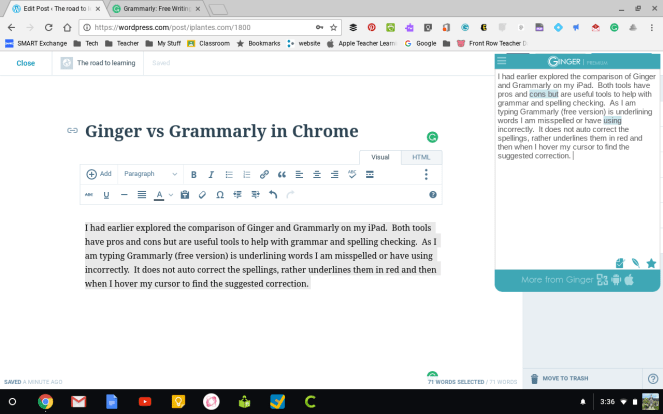Screen dimensions: 663x414
Task: Decrease paragraph indent
Action: 238,195
